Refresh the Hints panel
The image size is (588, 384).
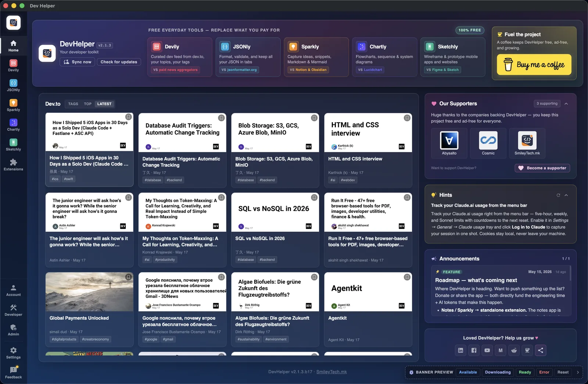pos(558,195)
